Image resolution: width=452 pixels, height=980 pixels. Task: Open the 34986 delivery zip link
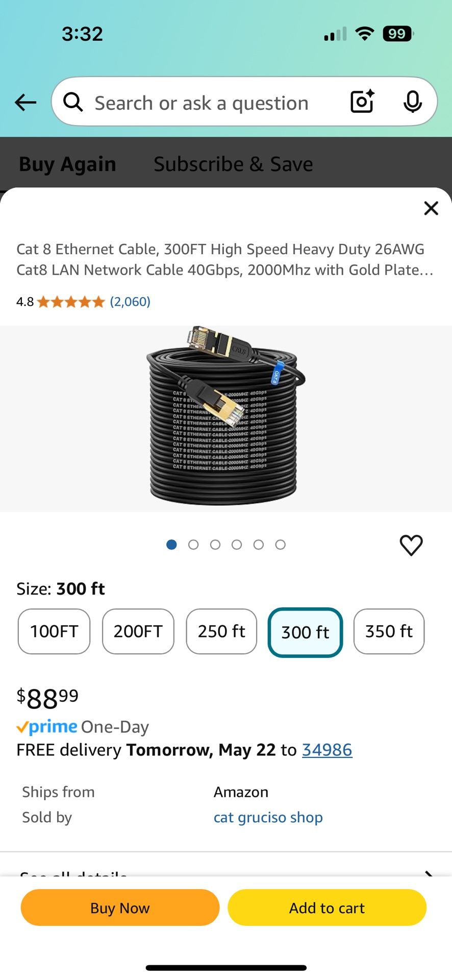pos(327,750)
